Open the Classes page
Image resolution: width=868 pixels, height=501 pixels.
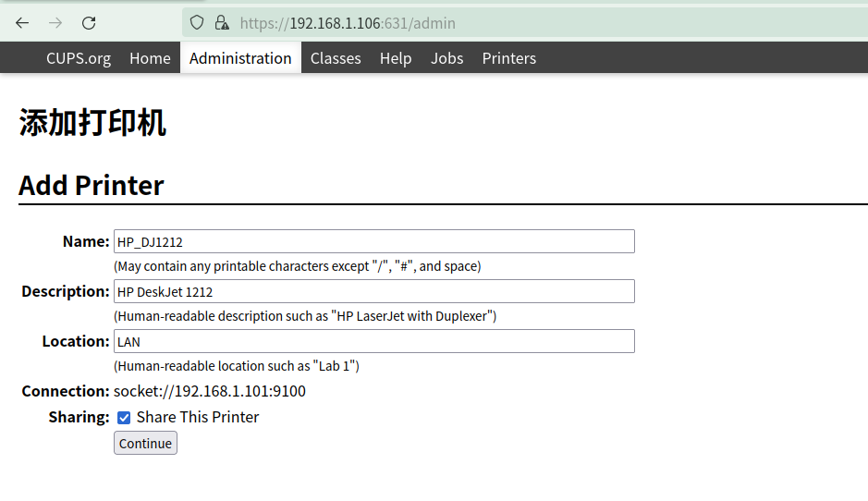[336, 58]
